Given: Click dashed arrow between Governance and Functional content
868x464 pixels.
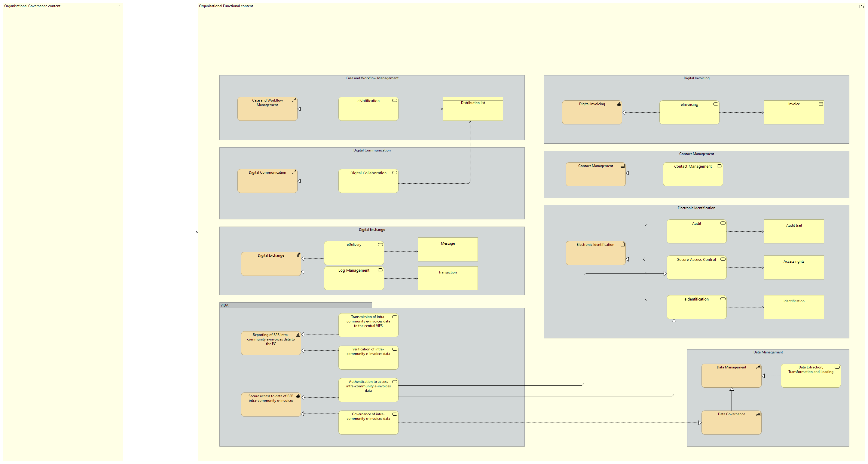Looking at the screenshot, I should pos(160,232).
